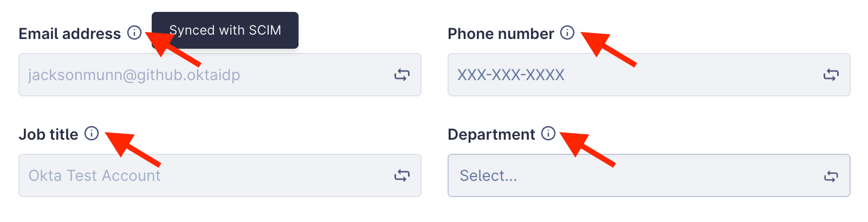The width and height of the screenshot is (868, 222).
Task: Click the "Email address" field label
Action: click(69, 34)
